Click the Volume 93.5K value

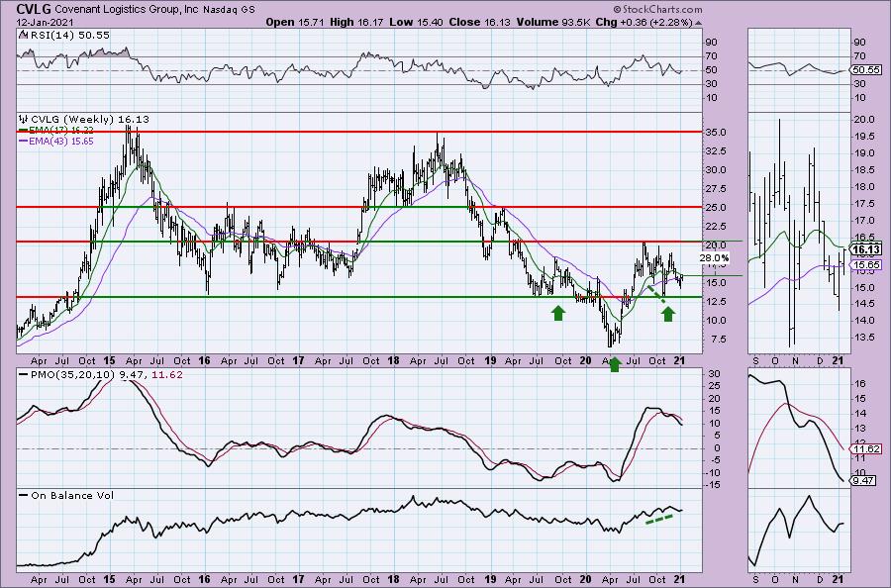[553, 23]
